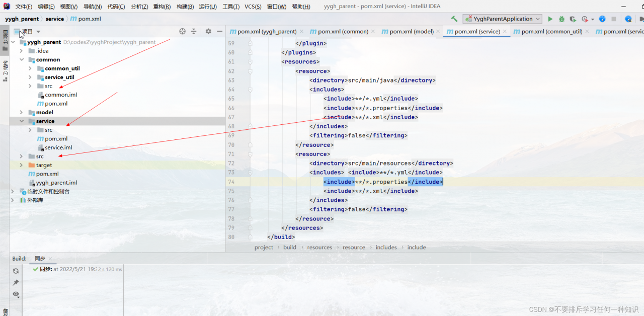Open the 帮助(H) menu
Screen dimensions: 644x316
point(301,7)
